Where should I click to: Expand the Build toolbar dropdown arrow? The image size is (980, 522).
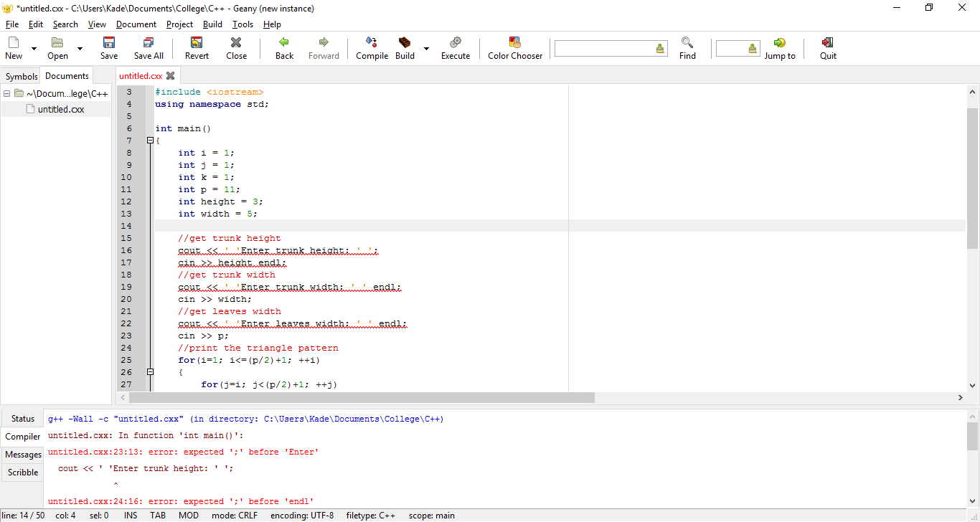click(425, 48)
